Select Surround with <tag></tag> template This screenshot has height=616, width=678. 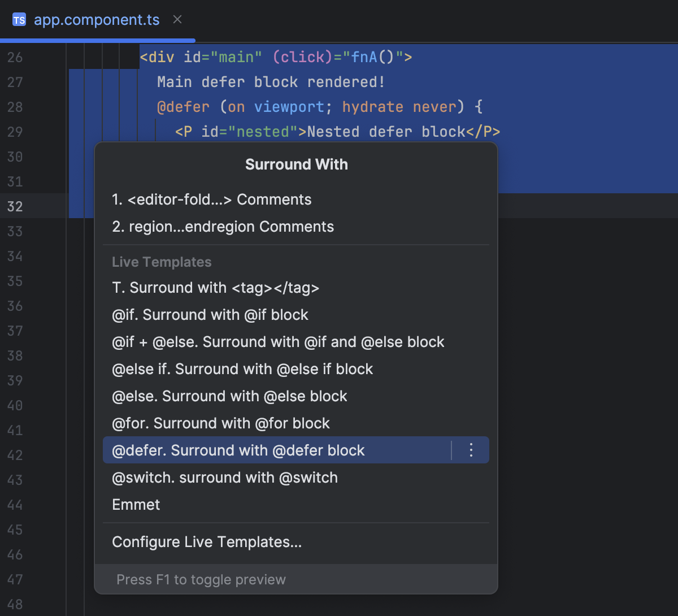tap(216, 288)
